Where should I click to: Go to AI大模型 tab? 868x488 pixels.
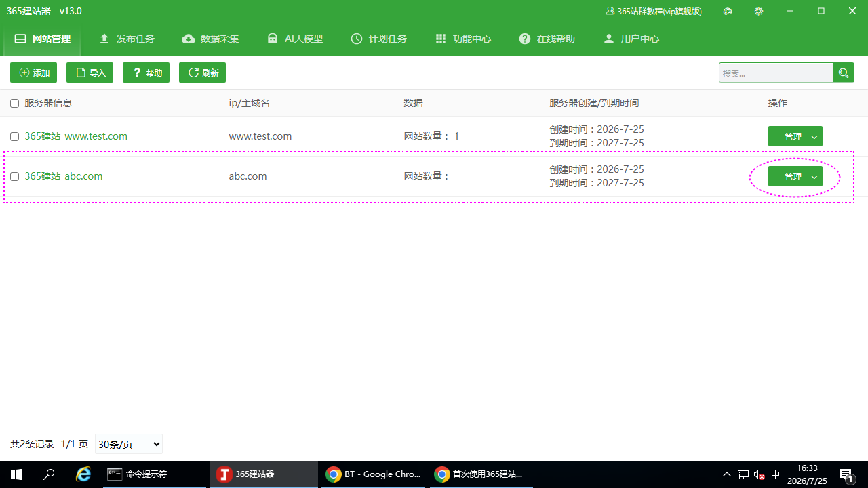(295, 39)
